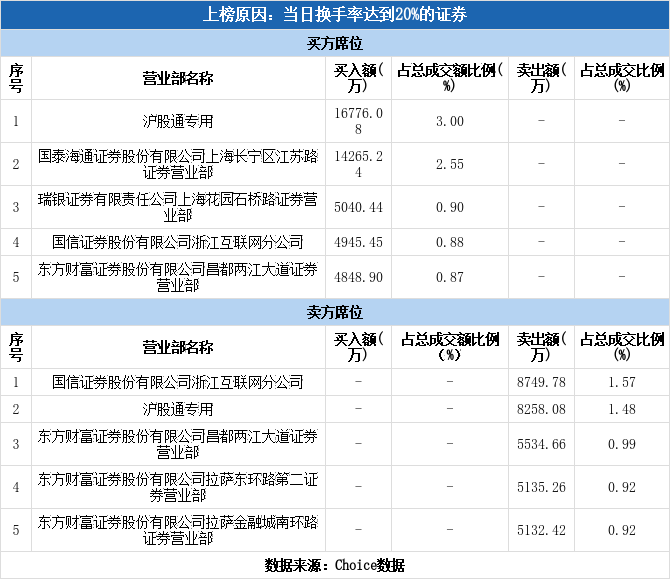Select sell amount 5135.26
Viewport: 670px width, 579px height.
541,487
